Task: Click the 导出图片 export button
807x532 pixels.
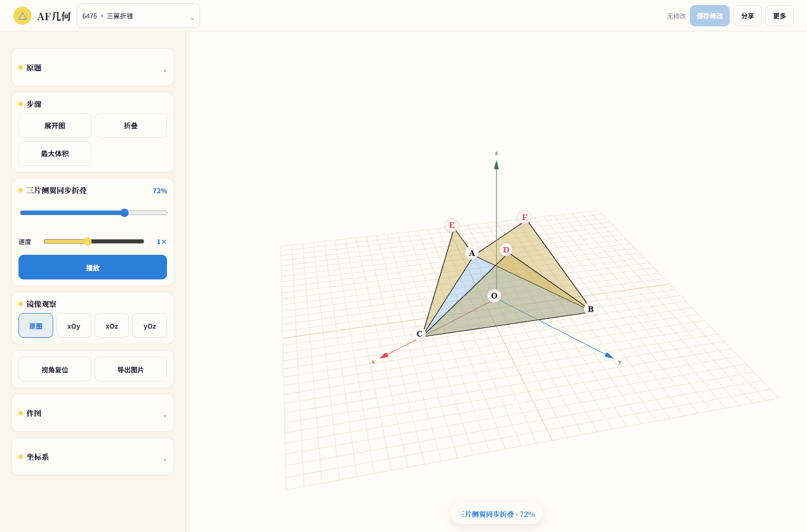Action: [x=131, y=369]
